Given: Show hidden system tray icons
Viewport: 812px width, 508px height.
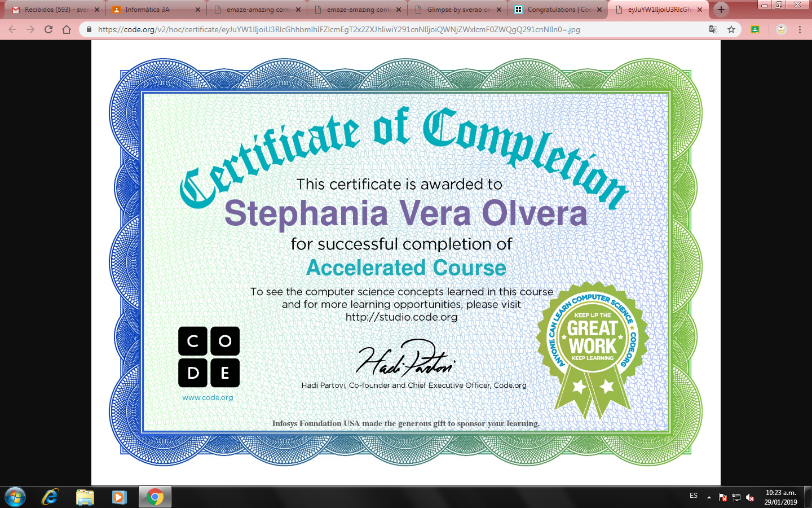Looking at the screenshot, I should [709, 497].
